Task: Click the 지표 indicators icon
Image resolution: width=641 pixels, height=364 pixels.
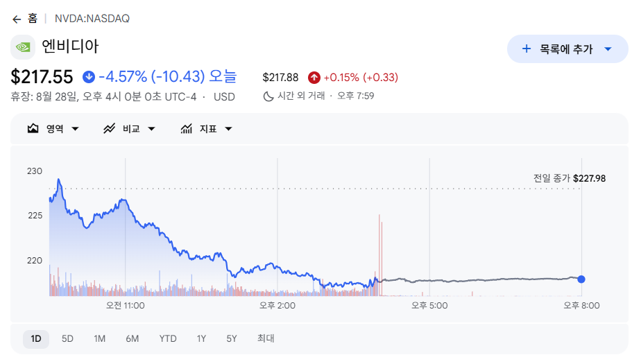Action: pos(187,129)
